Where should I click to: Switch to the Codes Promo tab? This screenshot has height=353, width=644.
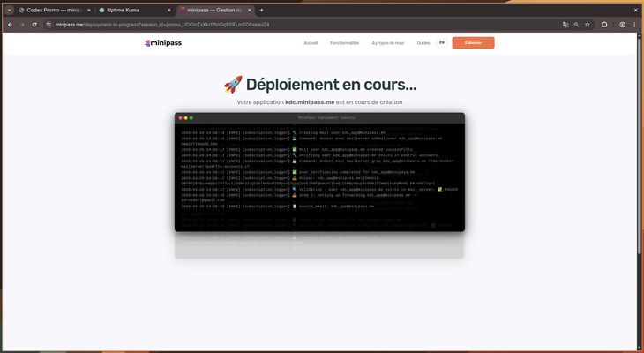click(55, 11)
